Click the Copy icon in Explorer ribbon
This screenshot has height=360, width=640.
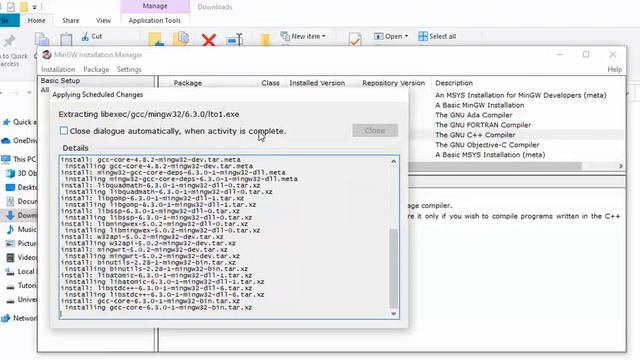point(42,40)
